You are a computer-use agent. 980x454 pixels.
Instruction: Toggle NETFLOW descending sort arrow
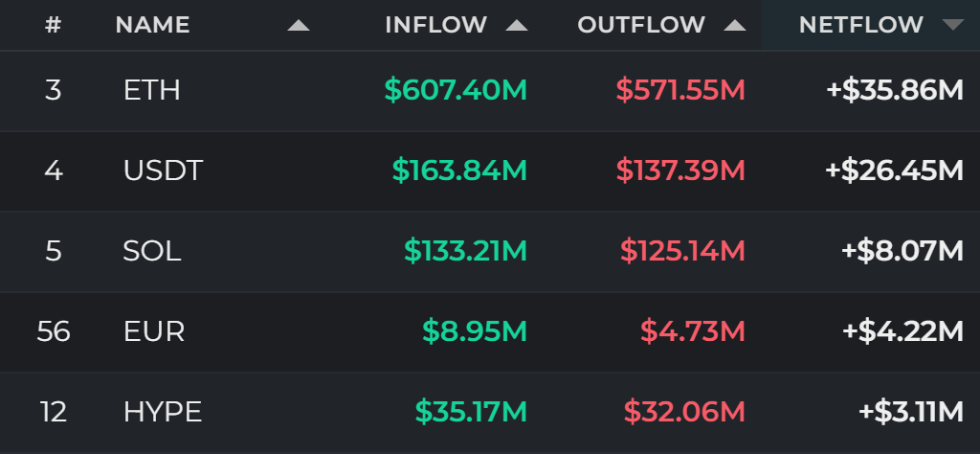[953, 25]
